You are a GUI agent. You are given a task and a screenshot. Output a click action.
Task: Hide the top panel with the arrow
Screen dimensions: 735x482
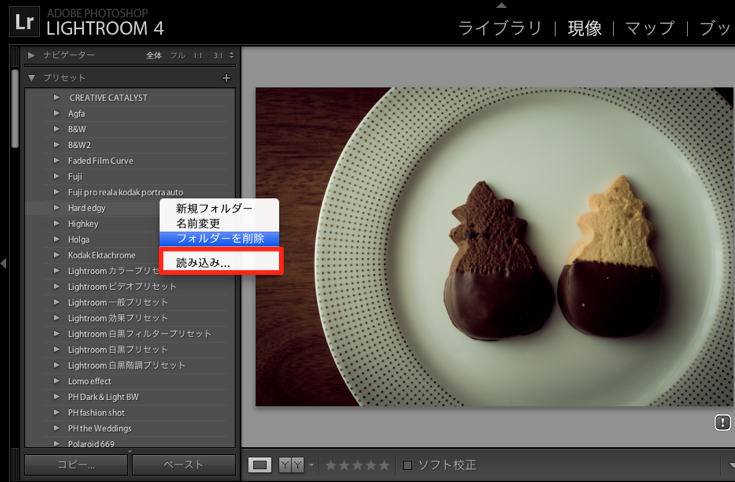click(502, 5)
